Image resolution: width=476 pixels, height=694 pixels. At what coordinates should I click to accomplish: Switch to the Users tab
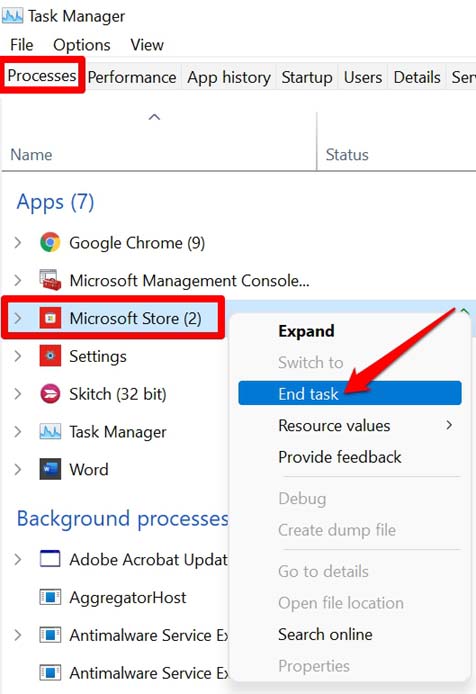[x=363, y=77]
